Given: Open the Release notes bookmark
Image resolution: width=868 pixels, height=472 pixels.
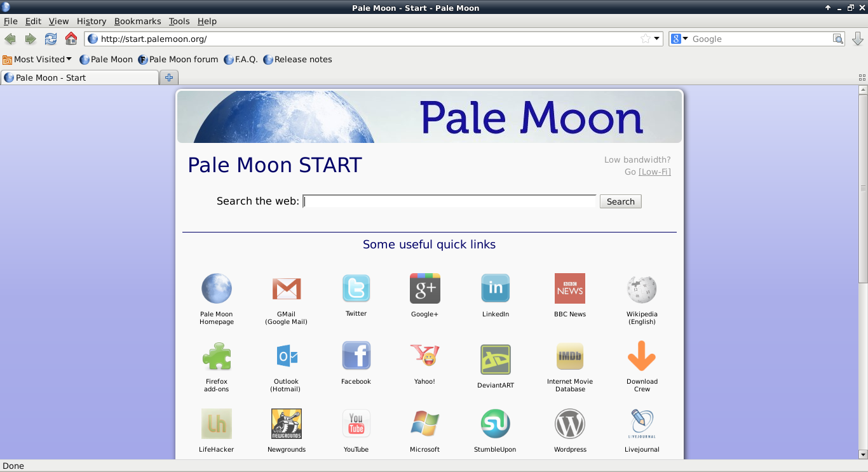Looking at the screenshot, I should coord(297,59).
